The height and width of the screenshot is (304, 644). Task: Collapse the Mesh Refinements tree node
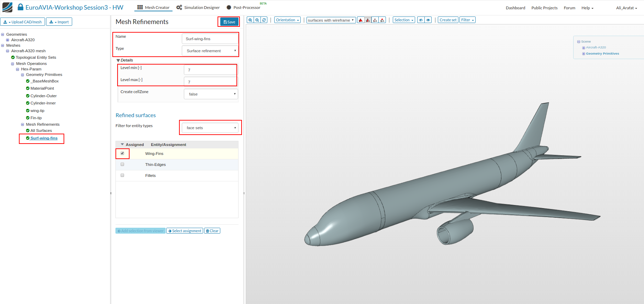point(23,124)
